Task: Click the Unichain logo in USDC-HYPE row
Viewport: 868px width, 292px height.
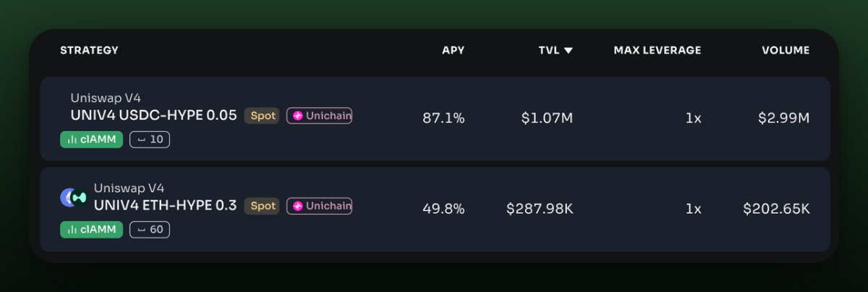Action: coord(297,116)
